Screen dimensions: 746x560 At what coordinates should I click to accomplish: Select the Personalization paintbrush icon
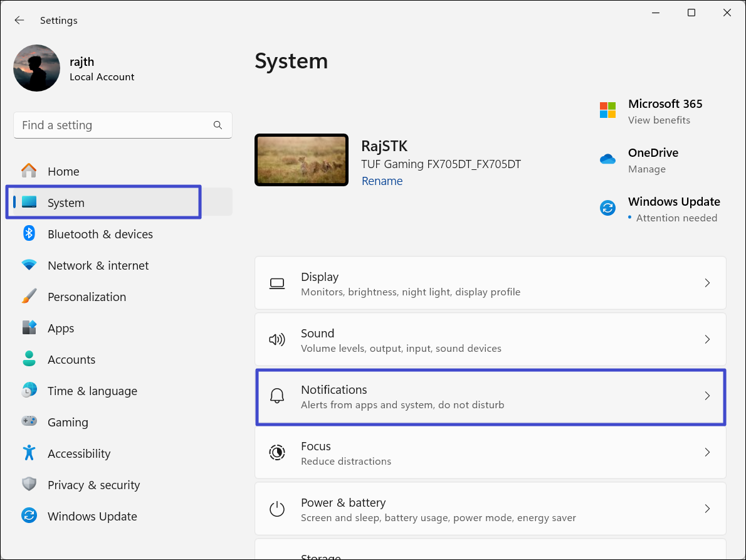(x=29, y=297)
